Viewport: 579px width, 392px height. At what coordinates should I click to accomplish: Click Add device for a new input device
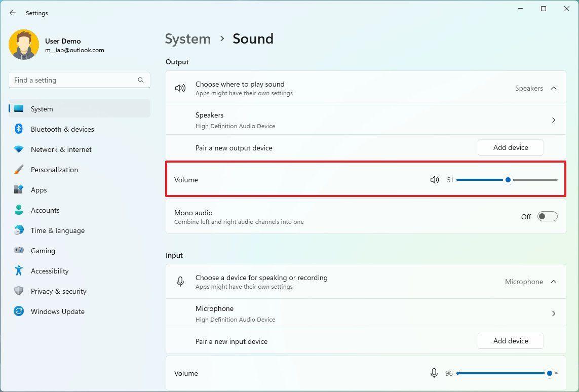510,341
